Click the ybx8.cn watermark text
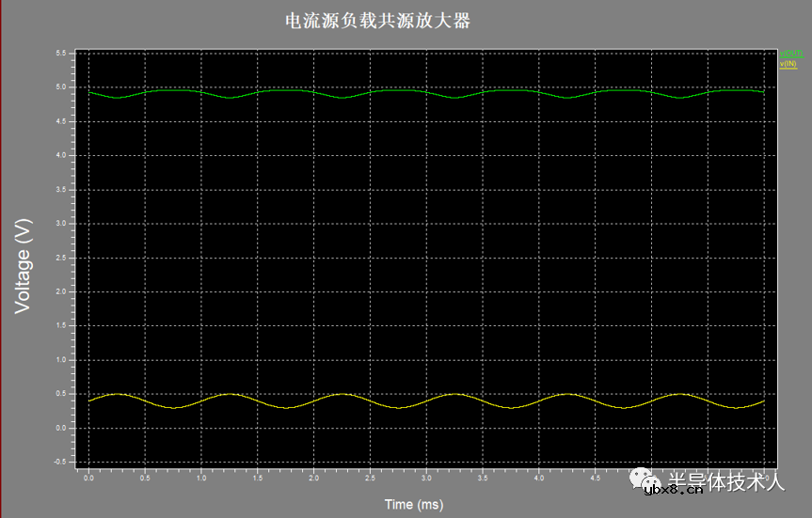Screen dimensions: 812x518 (x=673, y=490)
